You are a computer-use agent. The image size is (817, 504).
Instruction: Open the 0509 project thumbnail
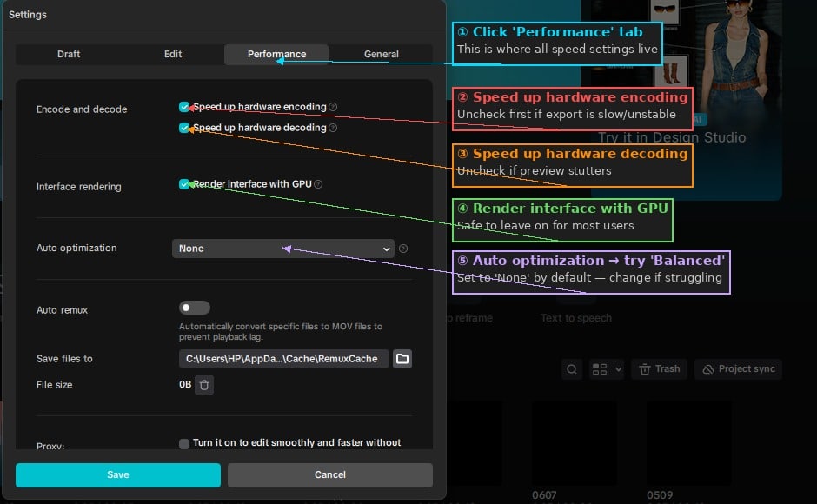click(689, 443)
